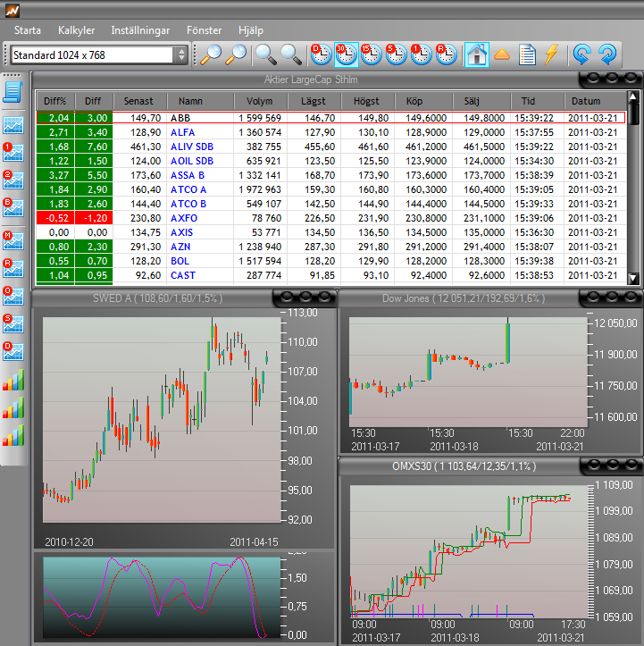Click the plain chart icon in sidebar
This screenshot has width=644, height=646.
tap(13, 125)
